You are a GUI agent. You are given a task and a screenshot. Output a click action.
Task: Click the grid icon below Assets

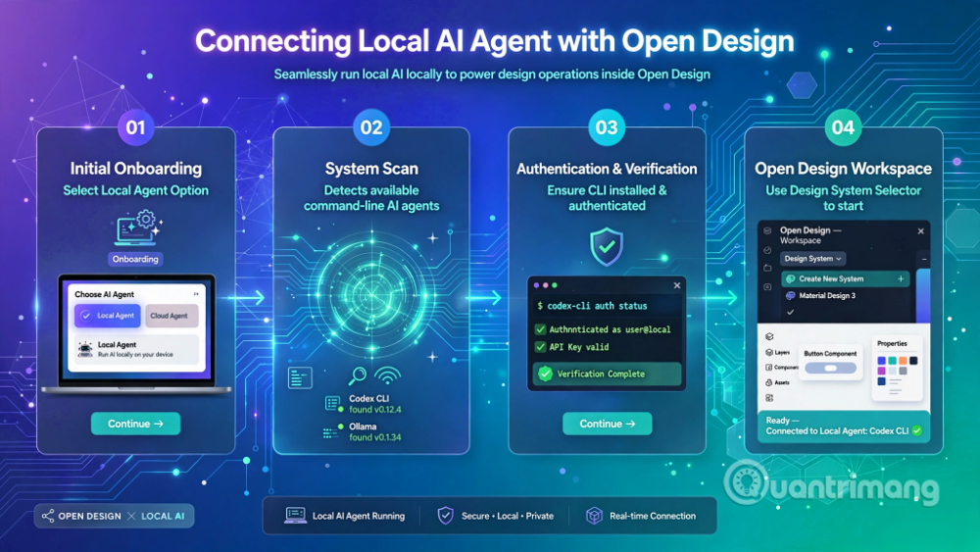point(769,398)
